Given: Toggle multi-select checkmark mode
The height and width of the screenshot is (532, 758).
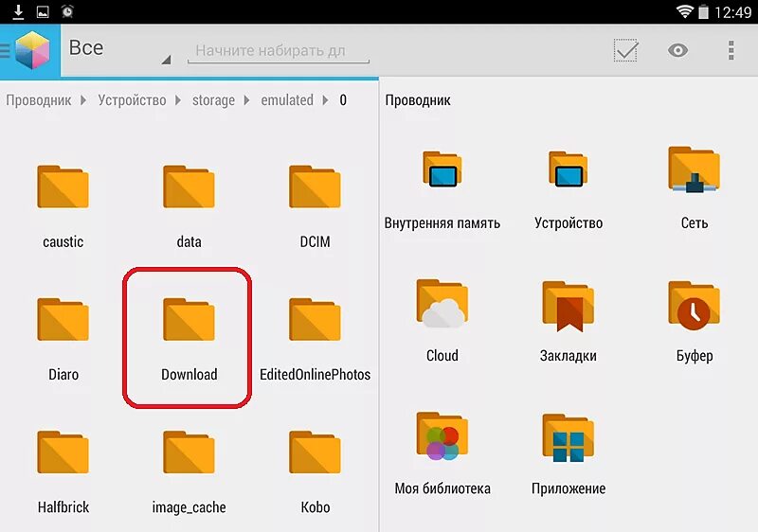Looking at the screenshot, I should 626,50.
